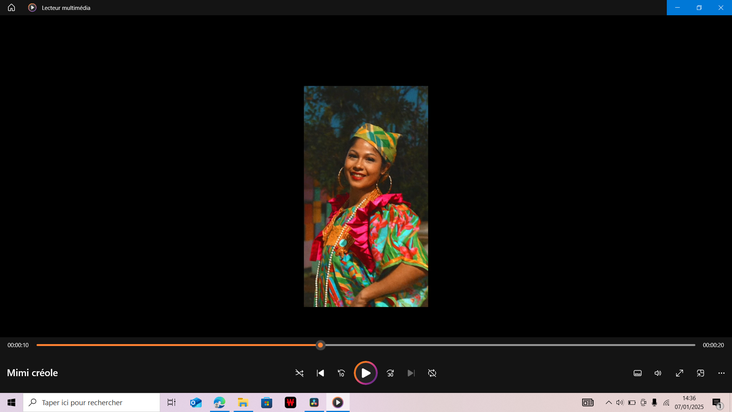Screen dimensions: 732x412
Task: Open the Windows Start menu
Action: tap(11, 402)
